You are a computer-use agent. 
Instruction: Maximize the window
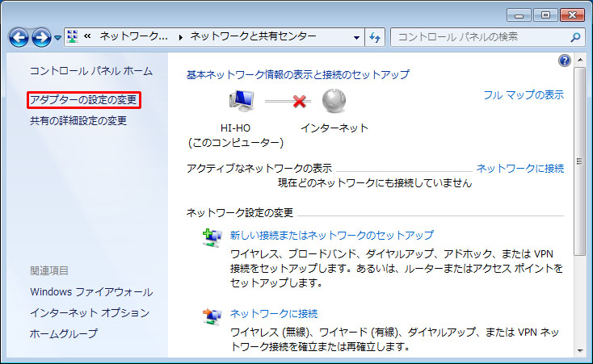tap(545, 15)
